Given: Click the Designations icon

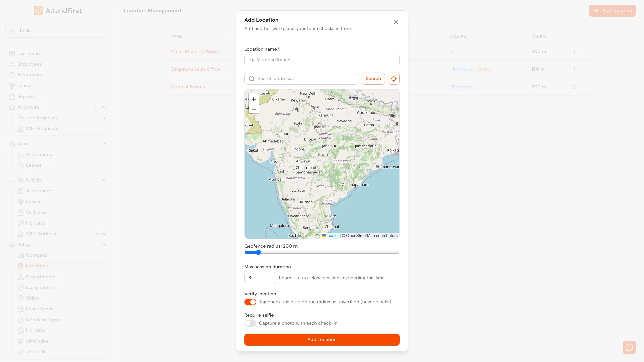Looking at the screenshot, I should [x=21, y=288].
